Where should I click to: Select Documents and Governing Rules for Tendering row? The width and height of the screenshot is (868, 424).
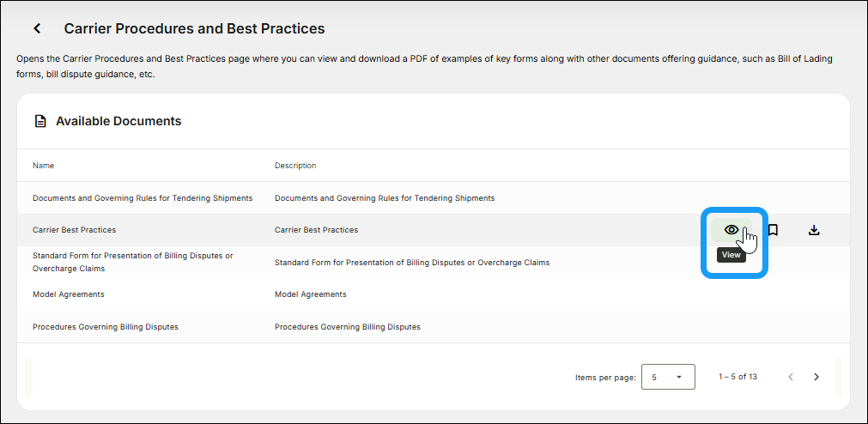click(x=143, y=198)
